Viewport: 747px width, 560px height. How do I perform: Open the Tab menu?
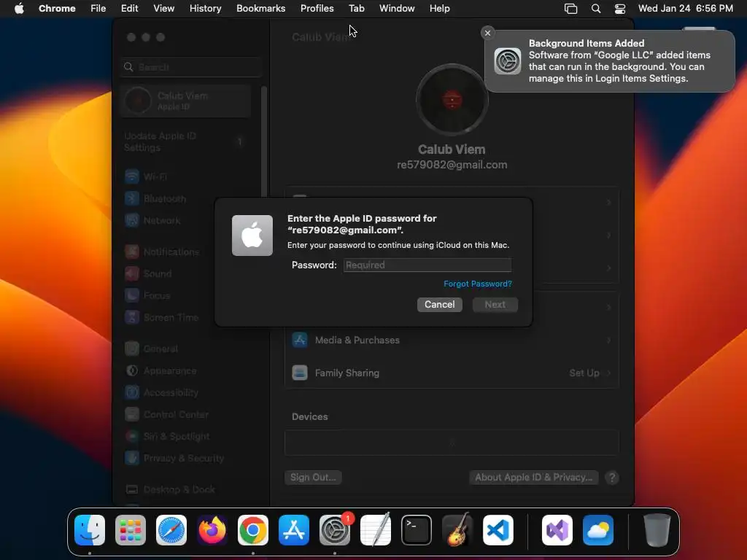tap(356, 8)
